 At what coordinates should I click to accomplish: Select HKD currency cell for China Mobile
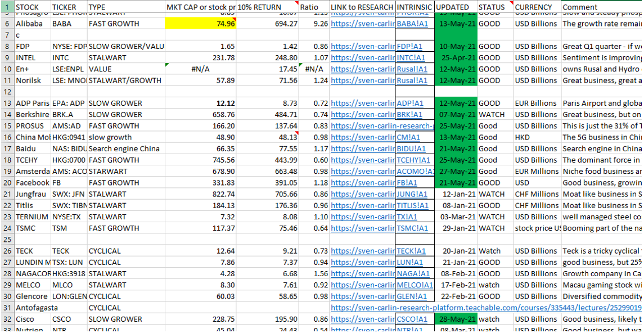pos(537,137)
